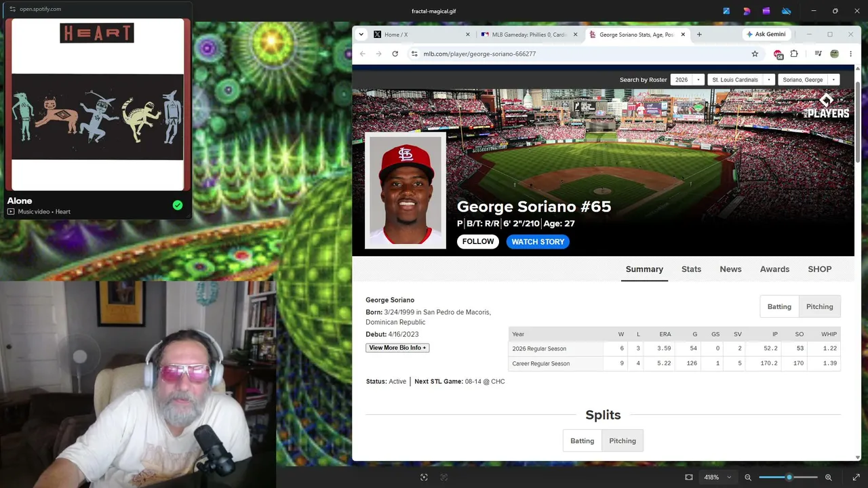Toggle Pitching in the Splits section
This screenshot has height=488, width=868.
623,441
